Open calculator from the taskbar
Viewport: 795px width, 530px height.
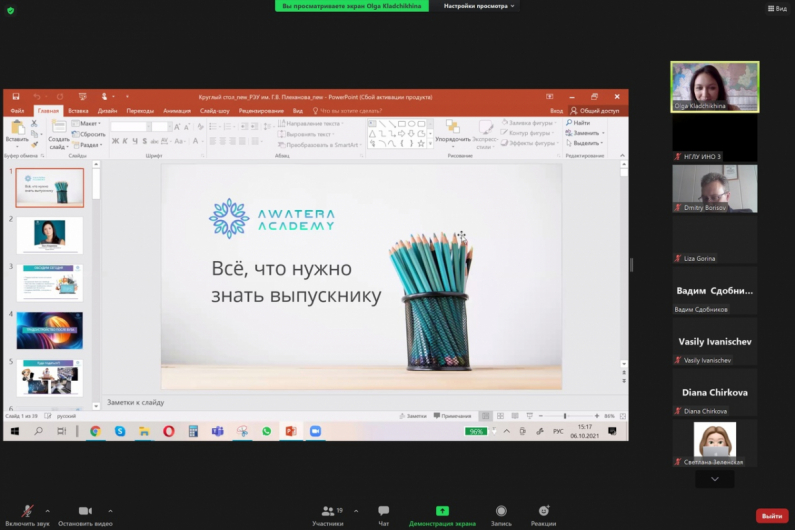(x=193, y=431)
